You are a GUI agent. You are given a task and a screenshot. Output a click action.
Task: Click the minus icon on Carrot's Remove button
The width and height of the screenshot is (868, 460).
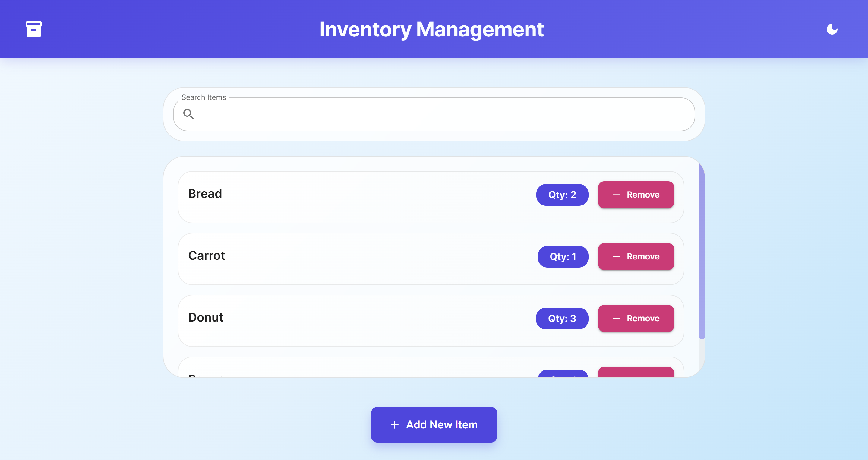[616, 256]
